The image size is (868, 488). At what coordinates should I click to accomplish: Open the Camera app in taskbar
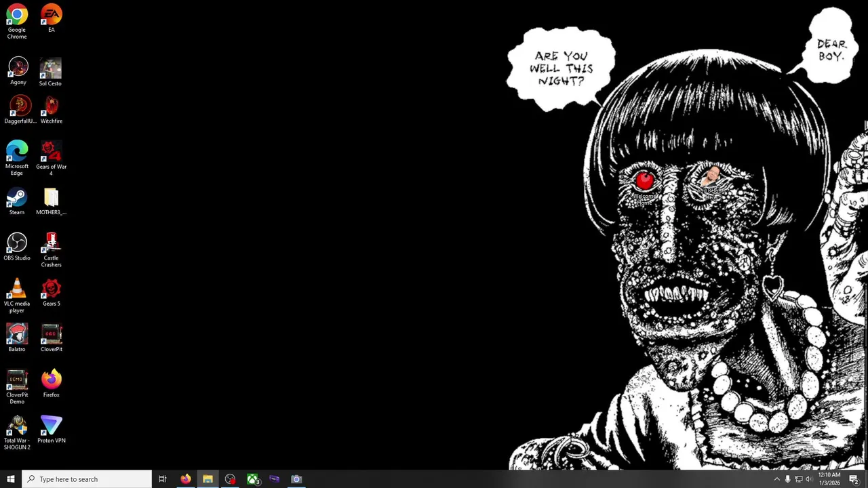[296, 479]
